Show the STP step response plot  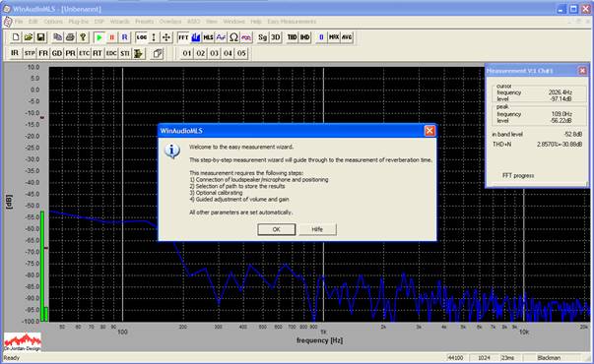click(30, 53)
